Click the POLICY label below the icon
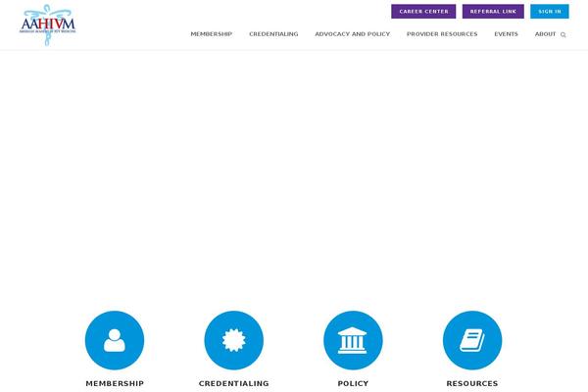Screen dimensions: 588x392 click(x=353, y=383)
